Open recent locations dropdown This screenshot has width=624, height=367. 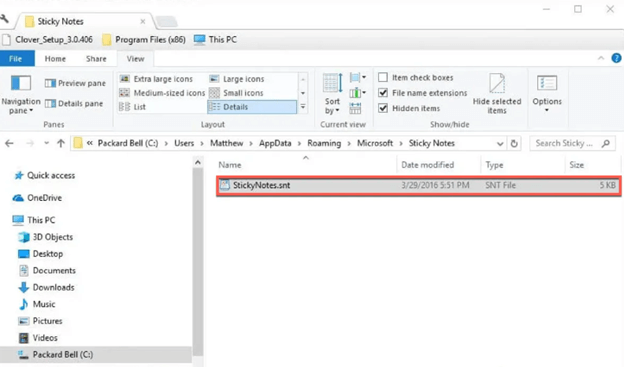point(47,143)
